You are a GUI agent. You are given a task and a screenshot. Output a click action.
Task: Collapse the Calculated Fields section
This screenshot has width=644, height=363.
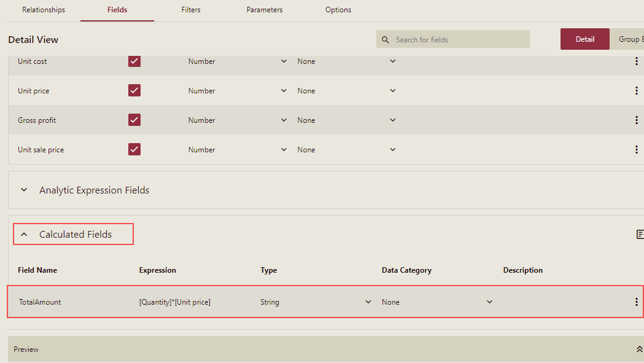pyautogui.click(x=24, y=234)
